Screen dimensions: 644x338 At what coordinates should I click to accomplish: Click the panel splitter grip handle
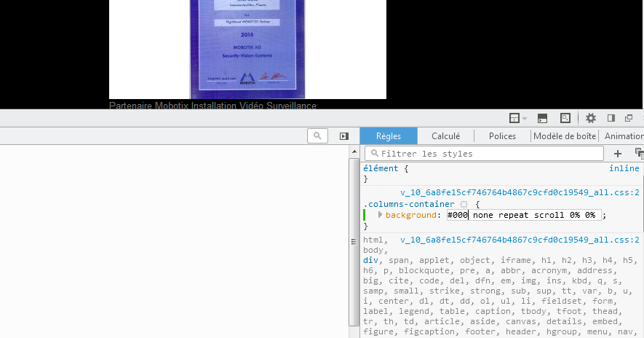[x=354, y=241]
